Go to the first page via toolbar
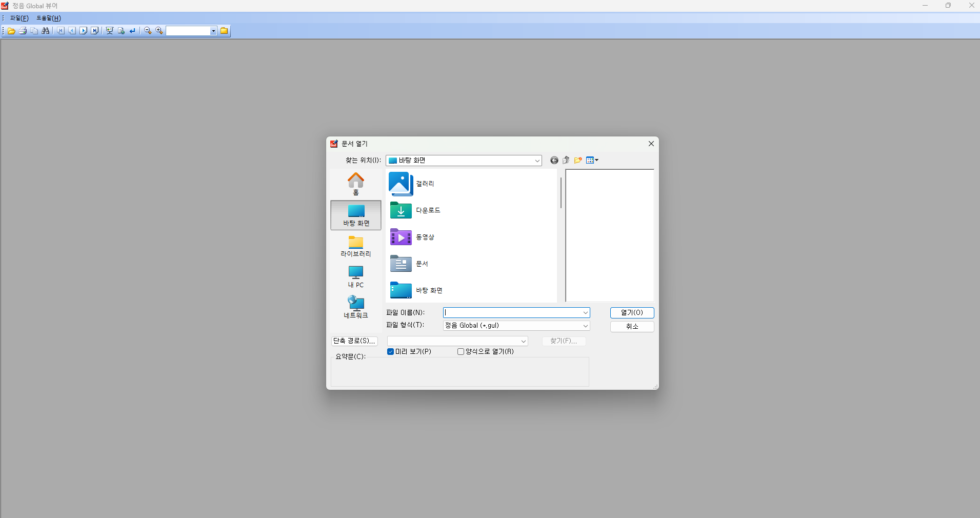The image size is (980, 518). 61,31
